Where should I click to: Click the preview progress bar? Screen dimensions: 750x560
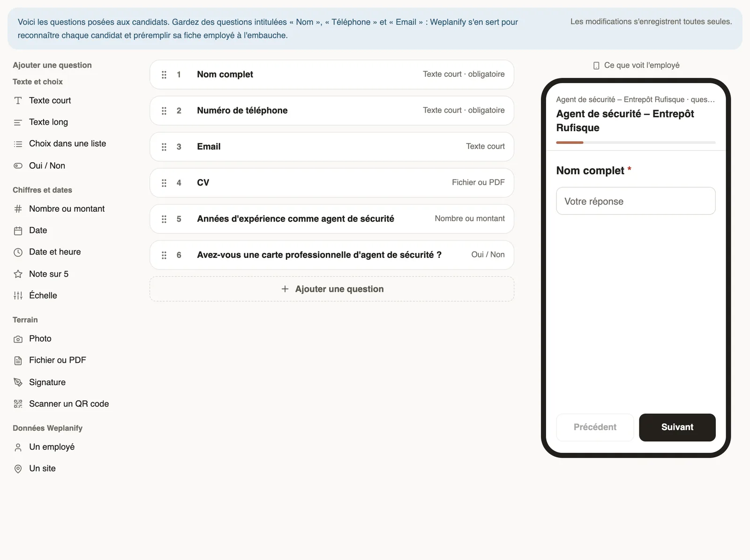click(636, 142)
